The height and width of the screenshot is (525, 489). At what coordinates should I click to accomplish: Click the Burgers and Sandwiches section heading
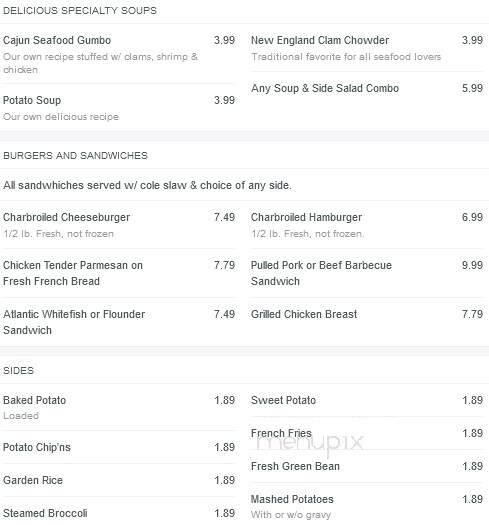click(75, 155)
